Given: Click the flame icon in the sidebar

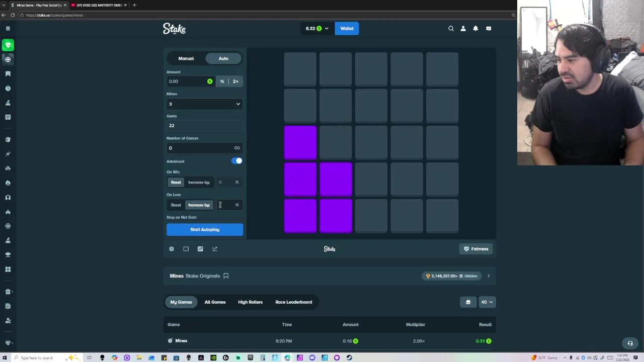Looking at the screenshot, I should [x=8, y=183].
